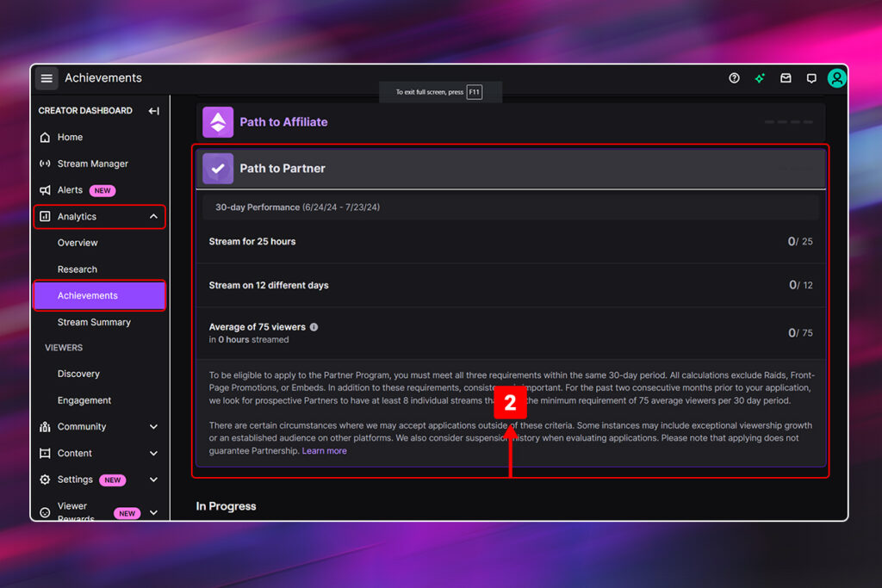882x588 pixels.
Task: Click the Path to Affiliate badge icon
Action: 218,122
